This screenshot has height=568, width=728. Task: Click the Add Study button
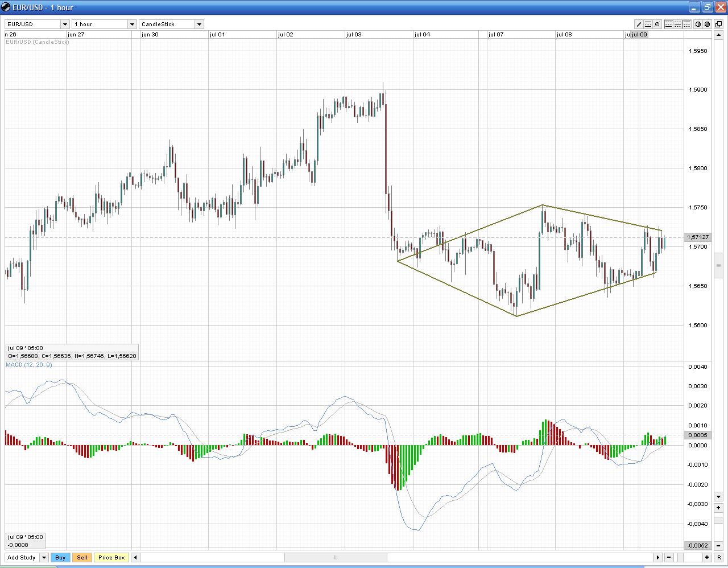click(22, 558)
